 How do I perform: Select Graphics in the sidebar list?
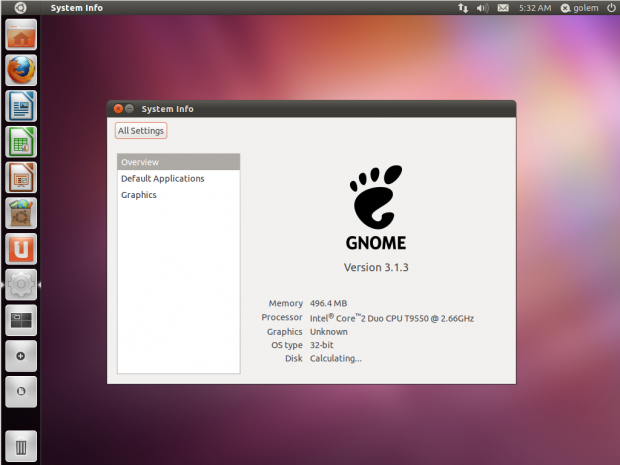(178, 195)
